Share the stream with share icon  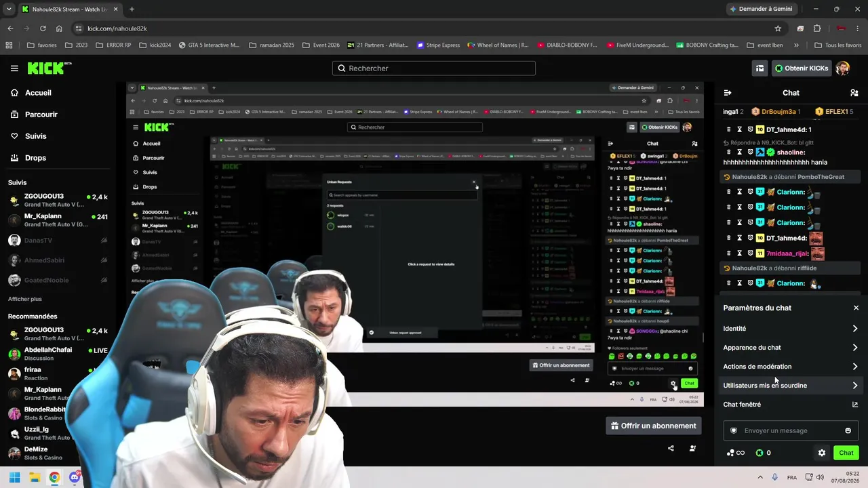pyautogui.click(x=671, y=448)
